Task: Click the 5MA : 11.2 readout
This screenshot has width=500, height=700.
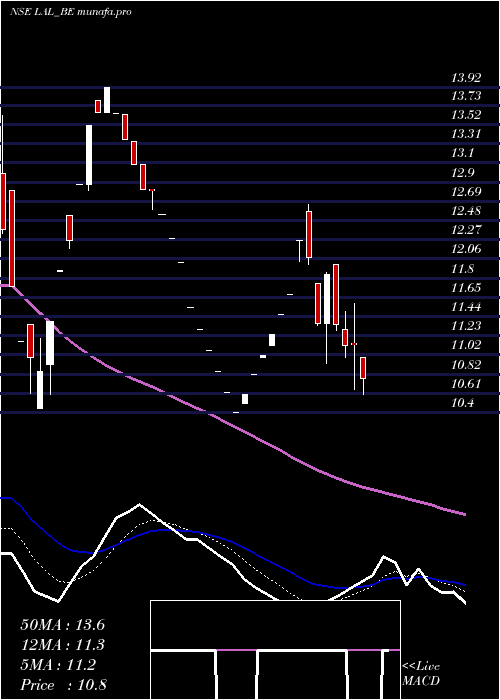Action: coord(58,665)
